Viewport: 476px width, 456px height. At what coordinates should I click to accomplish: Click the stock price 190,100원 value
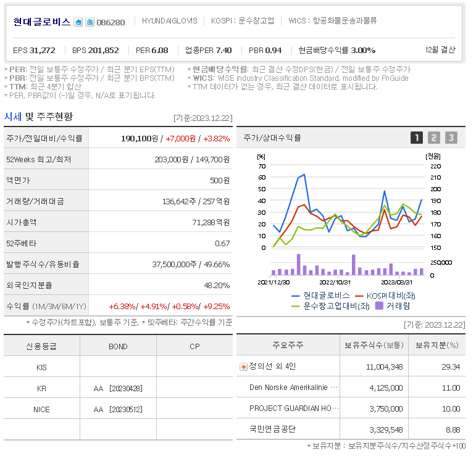click(x=140, y=139)
